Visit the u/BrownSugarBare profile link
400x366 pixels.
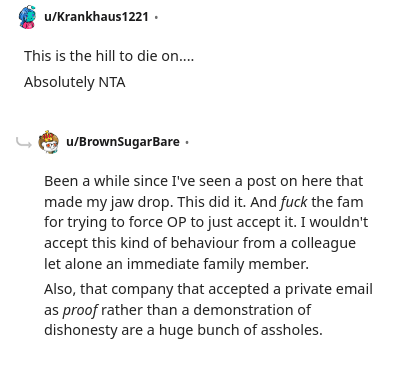point(123,142)
